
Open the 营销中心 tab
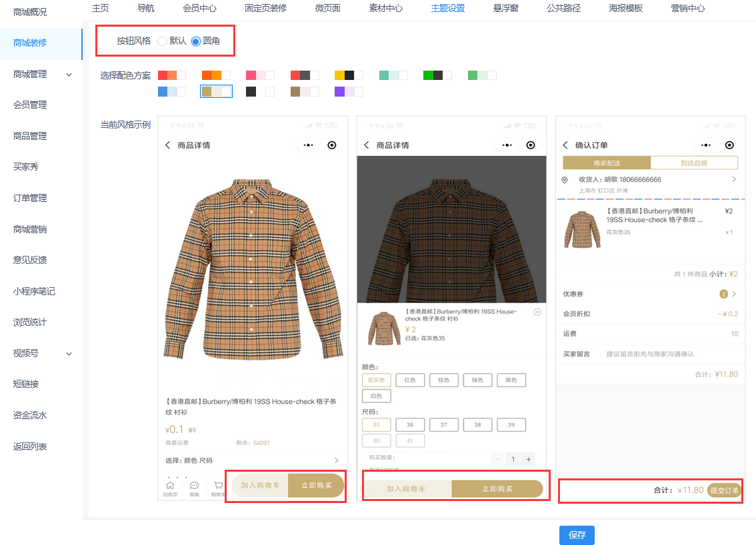[x=687, y=9]
